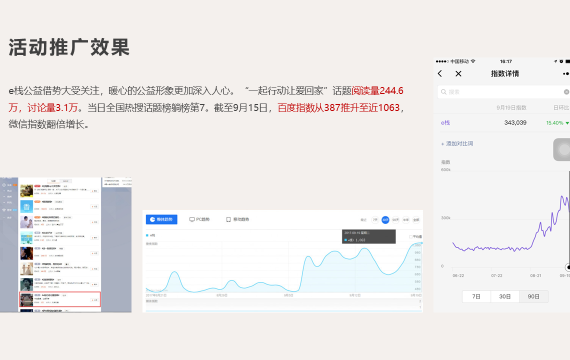Click the follow button on the highlighted topic
This screenshot has width=570, height=360.
[95, 300]
